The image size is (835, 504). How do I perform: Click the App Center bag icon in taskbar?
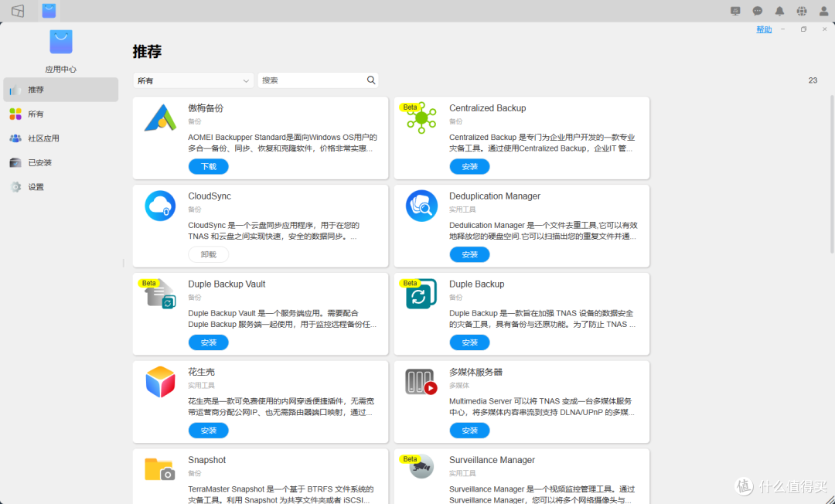click(x=49, y=11)
